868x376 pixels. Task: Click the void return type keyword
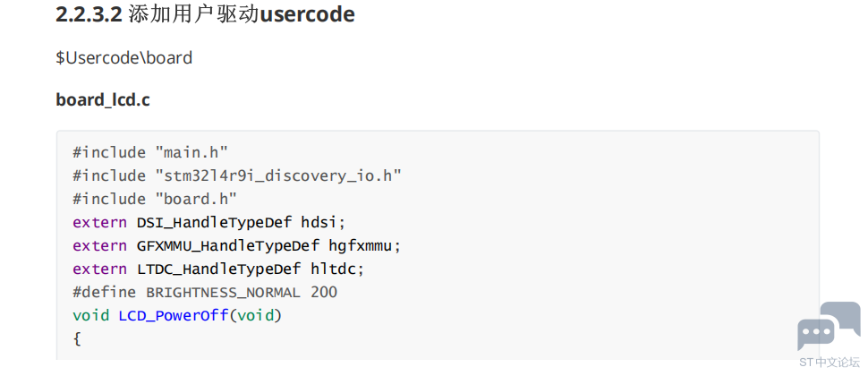(x=90, y=315)
